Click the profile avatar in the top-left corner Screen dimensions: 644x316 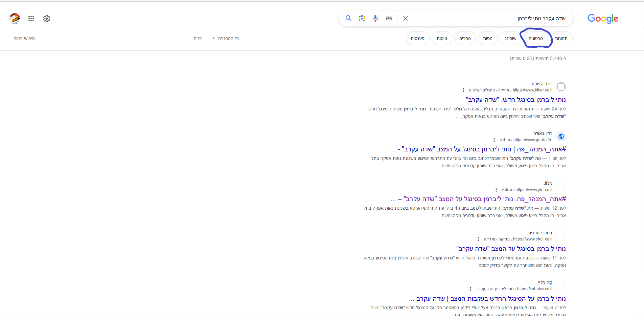[14, 19]
